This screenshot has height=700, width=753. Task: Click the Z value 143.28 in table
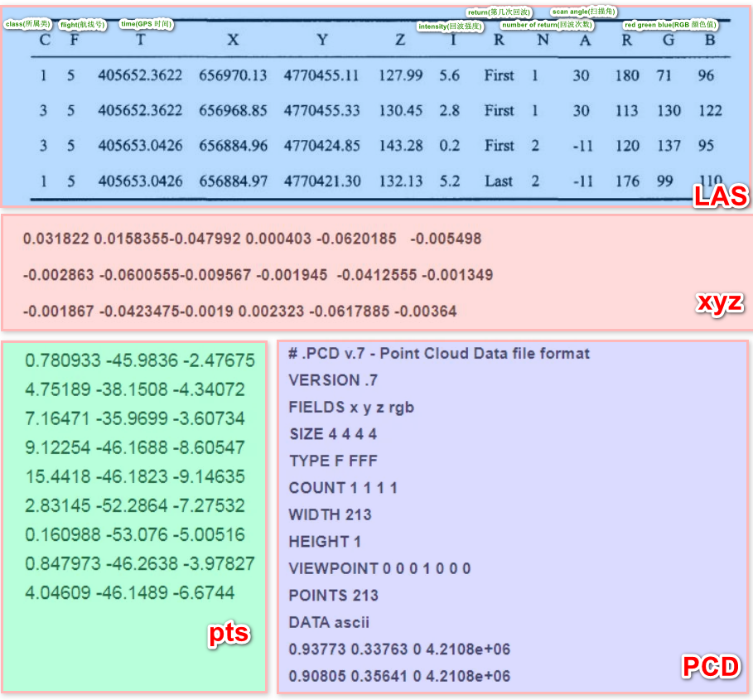pos(401,146)
